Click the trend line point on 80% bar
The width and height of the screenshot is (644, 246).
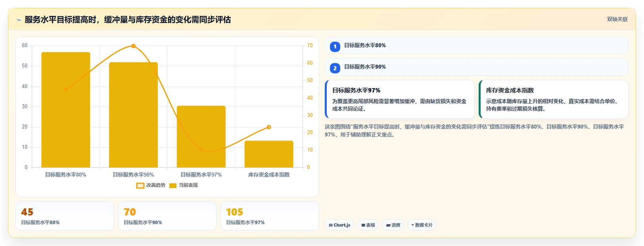tap(66, 89)
